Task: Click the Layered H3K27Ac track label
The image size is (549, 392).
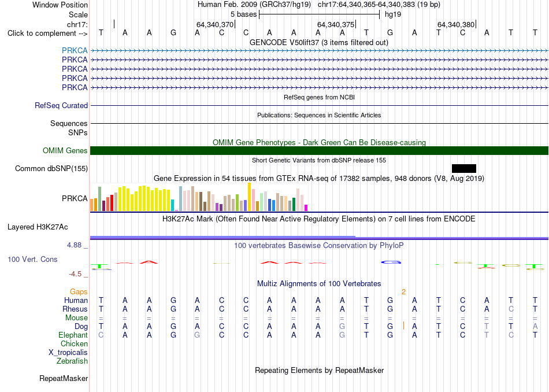Action: (38, 227)
